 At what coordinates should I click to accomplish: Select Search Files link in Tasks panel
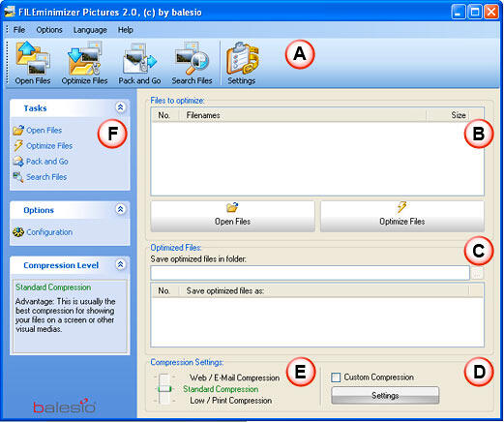click(x=46, y=177)
